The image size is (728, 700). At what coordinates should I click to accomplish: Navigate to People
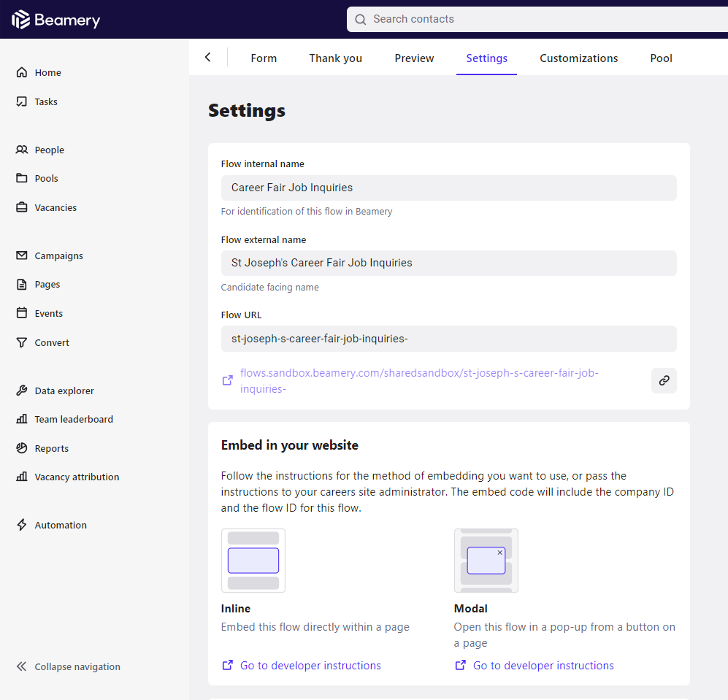pyautogui.click(x=49, y=150)
